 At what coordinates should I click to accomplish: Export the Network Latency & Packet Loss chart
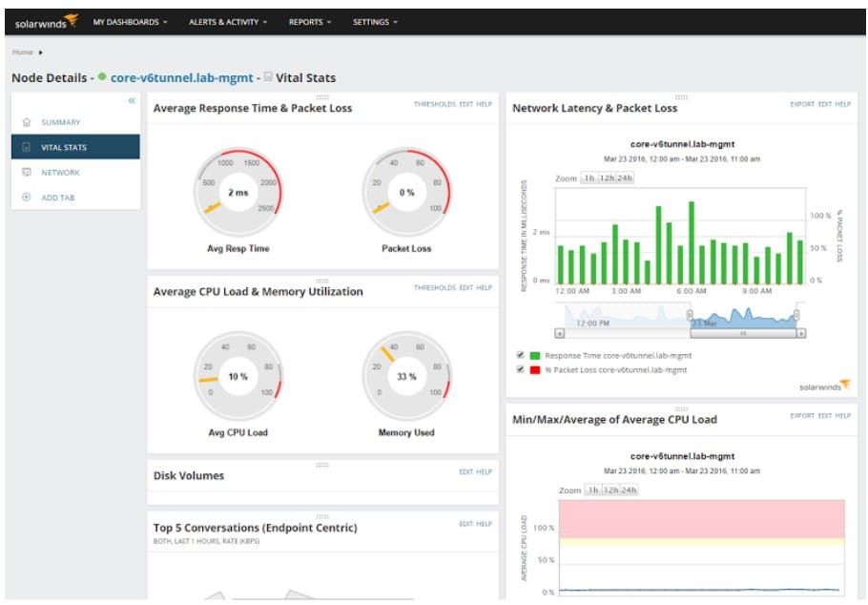click(x=802, y=104)
